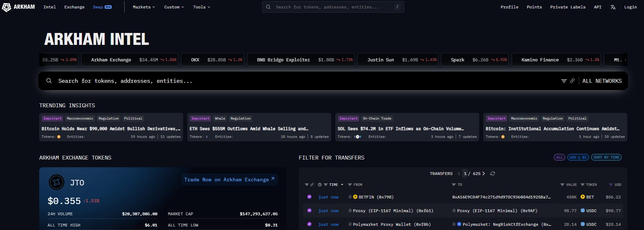Image resolution: width=644 pixels, height=230 pixels.
Task: Open the Bitcoin: Institutional Accumulation insight
Action: tap(555, 127)
